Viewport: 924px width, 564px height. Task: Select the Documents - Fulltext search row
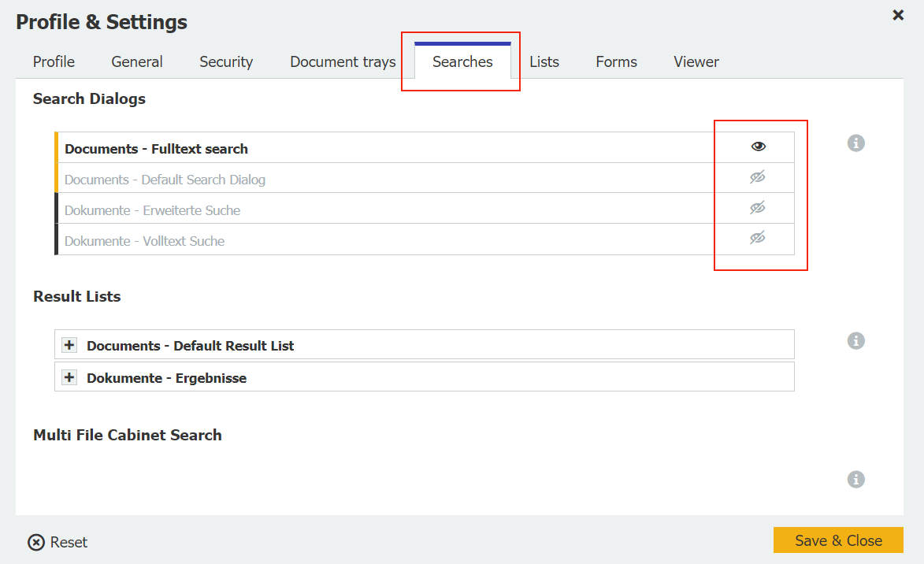coord(156,149)
